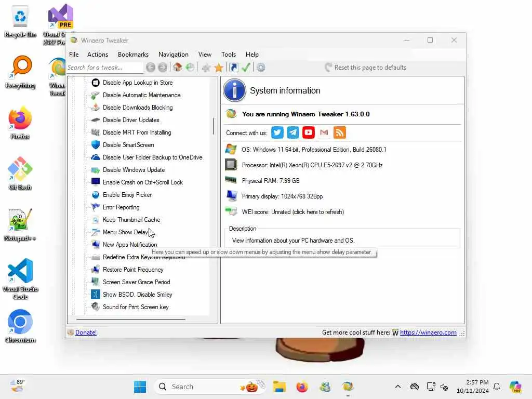This screenshot has width=532, height=399.
Task: Click Reset this page to defaults
Action: point(365,68)
